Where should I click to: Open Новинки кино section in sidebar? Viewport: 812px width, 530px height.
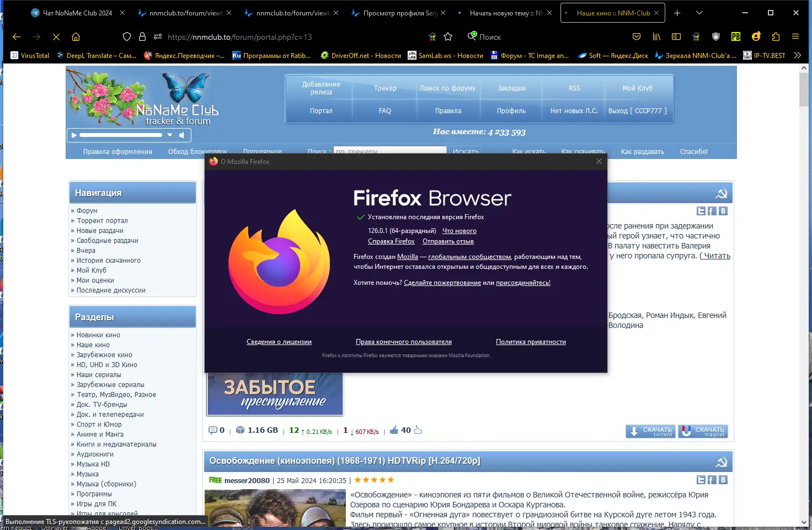(98, 335)
